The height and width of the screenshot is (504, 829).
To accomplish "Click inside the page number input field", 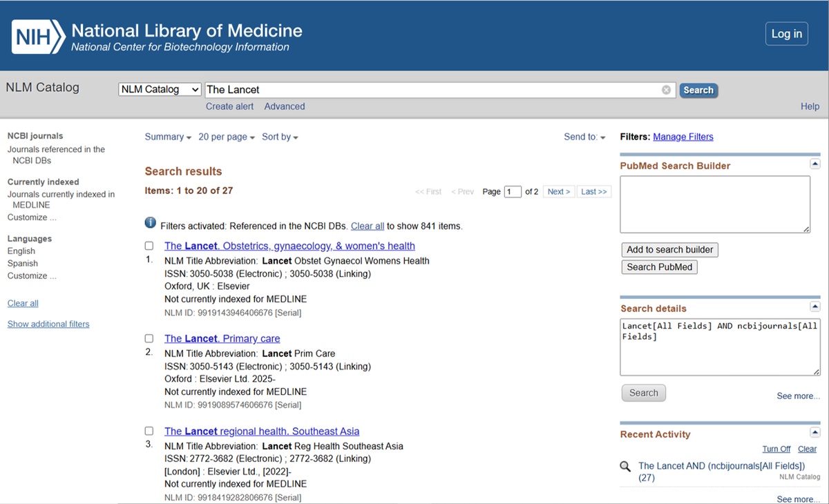I will click(512, 191).
